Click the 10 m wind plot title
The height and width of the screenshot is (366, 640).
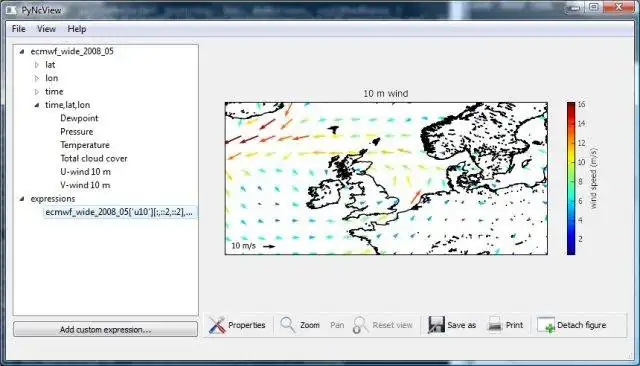(386, 93)
